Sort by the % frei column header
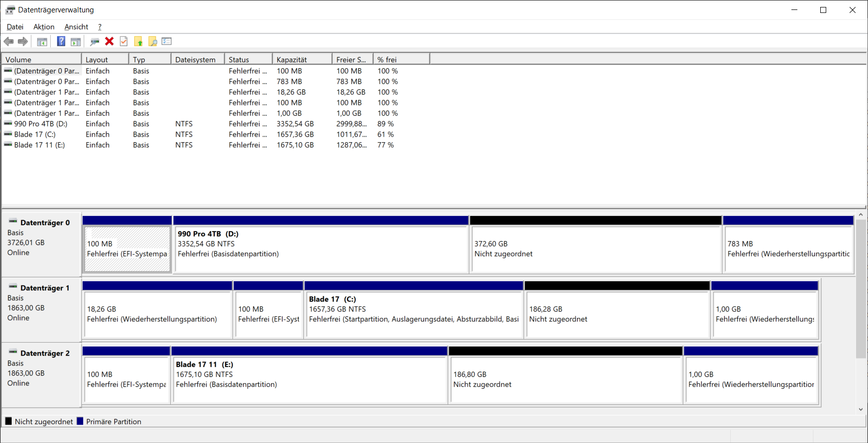Screen dimensions: 868x443 (401, 60)
